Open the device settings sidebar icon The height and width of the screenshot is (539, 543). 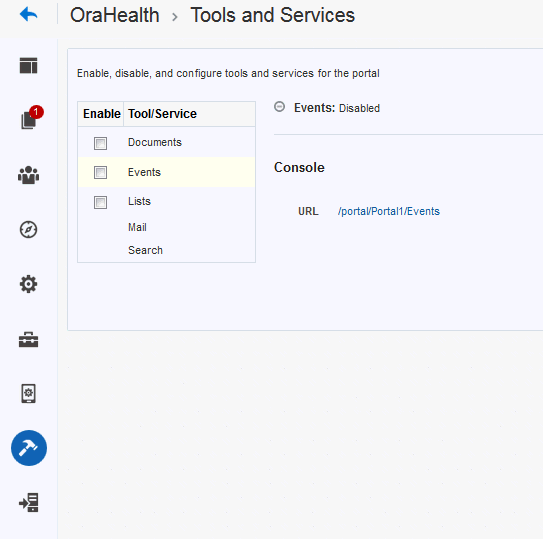(28, 394)
